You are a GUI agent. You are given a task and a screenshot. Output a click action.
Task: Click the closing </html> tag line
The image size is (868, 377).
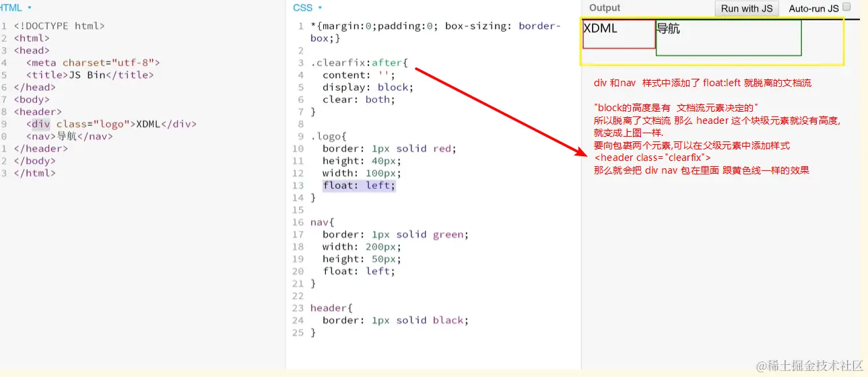[x=34, y=173]
